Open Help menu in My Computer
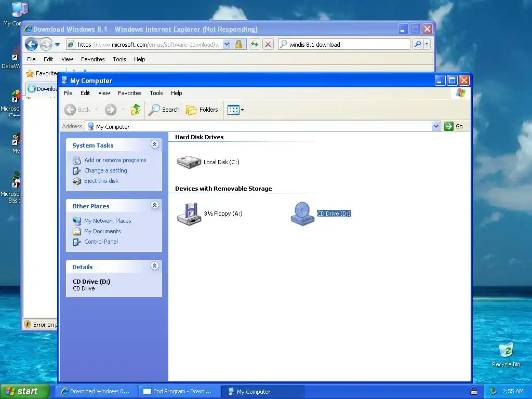Screen dimensions: 532x399 pyautogui.click(x=176, y=93)
